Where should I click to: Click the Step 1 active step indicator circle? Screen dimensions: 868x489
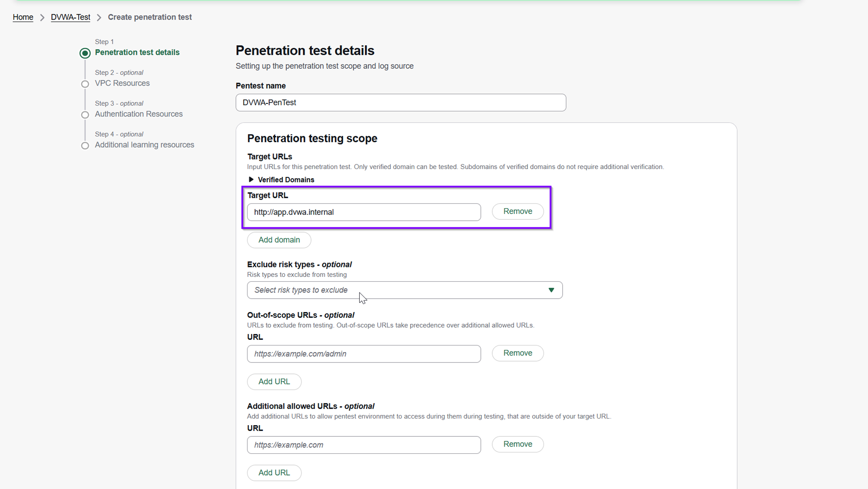[x=85, y=53]
